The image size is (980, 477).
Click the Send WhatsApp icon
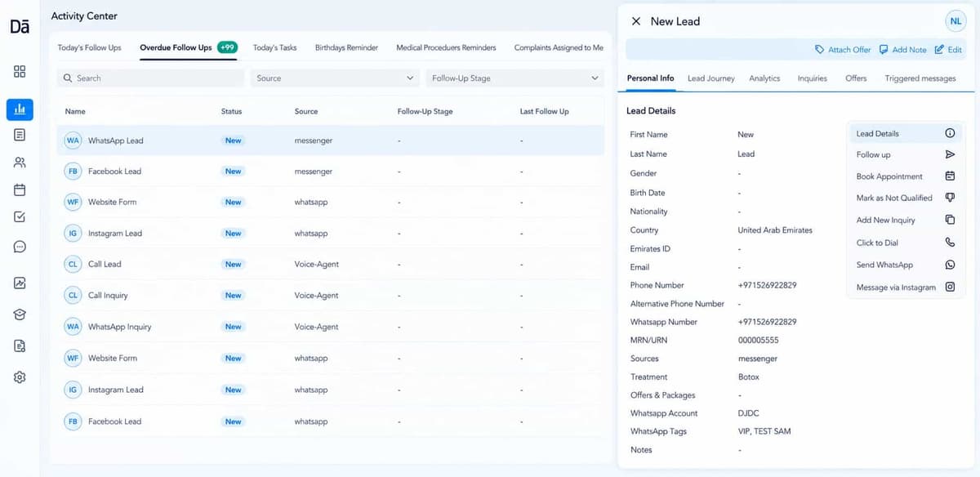[950, 265]
